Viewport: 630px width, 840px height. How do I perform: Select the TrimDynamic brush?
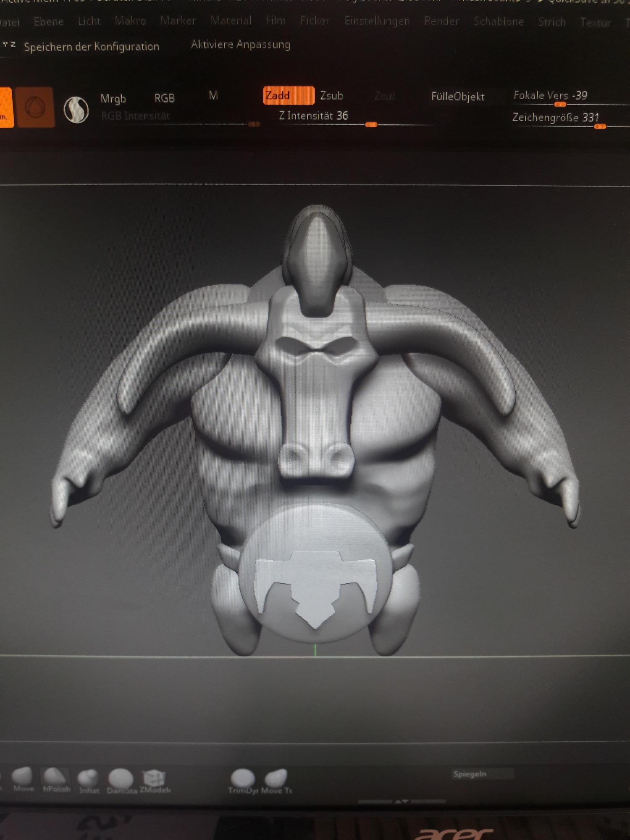[243, 780]
